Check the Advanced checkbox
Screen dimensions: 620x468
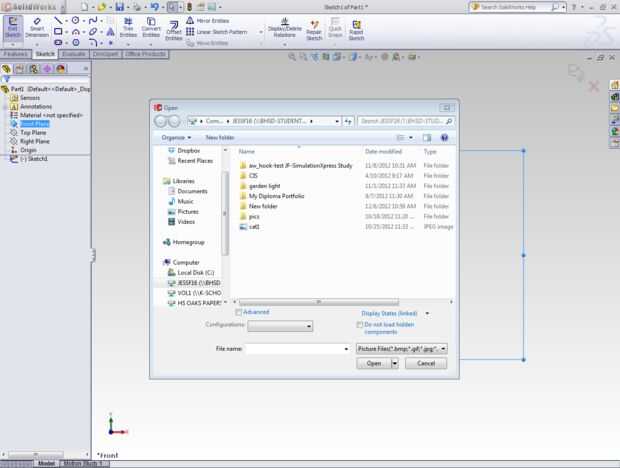point(239,312)
